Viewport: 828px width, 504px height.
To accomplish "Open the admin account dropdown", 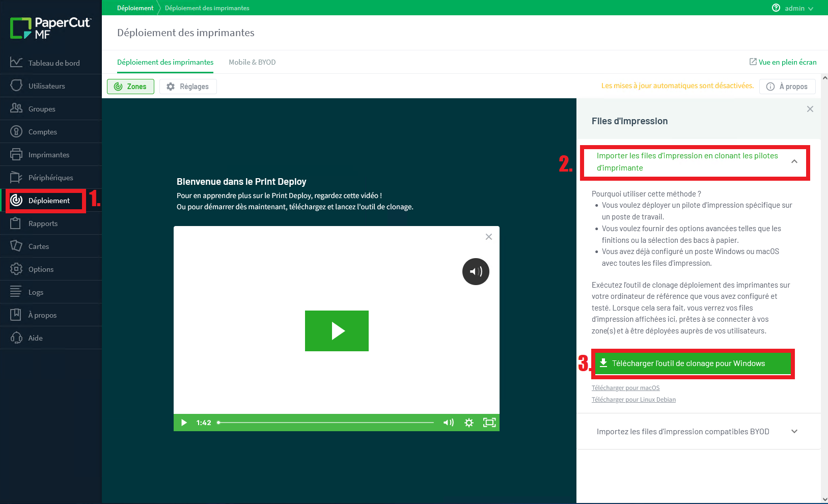I will [797, 8].
